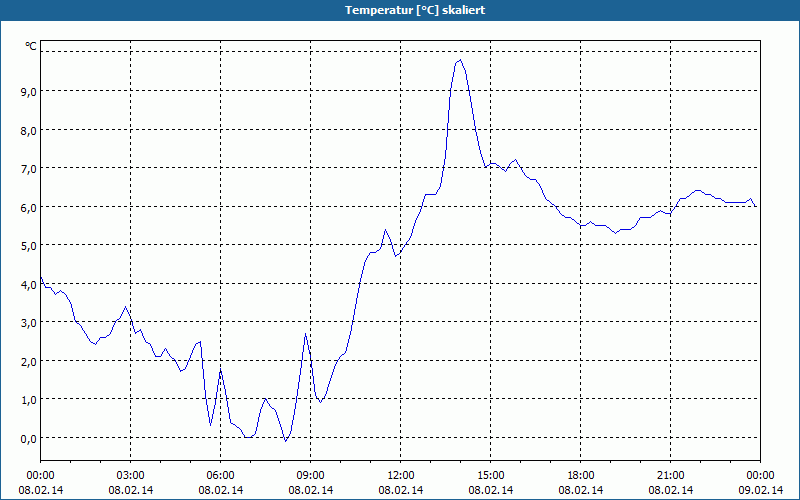Click the temperature curve's highest peak
800x500 pixels.
460,60
